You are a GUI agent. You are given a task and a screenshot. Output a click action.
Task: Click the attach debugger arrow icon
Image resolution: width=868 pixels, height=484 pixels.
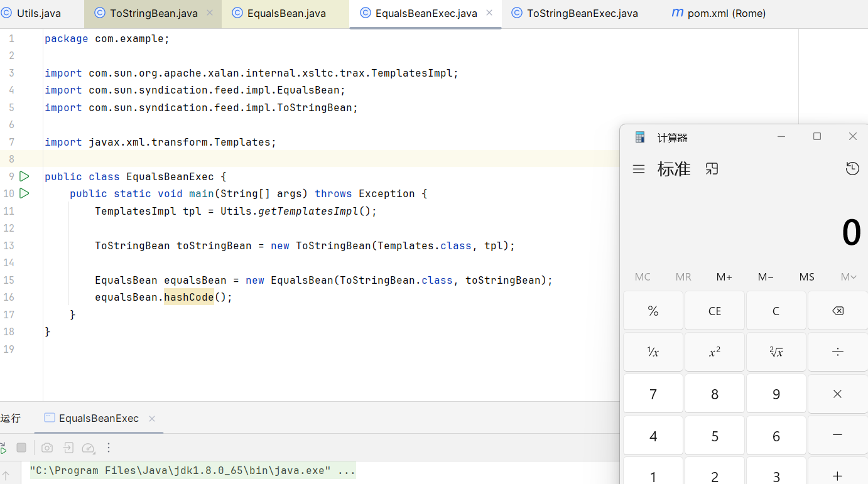(68, 448)
